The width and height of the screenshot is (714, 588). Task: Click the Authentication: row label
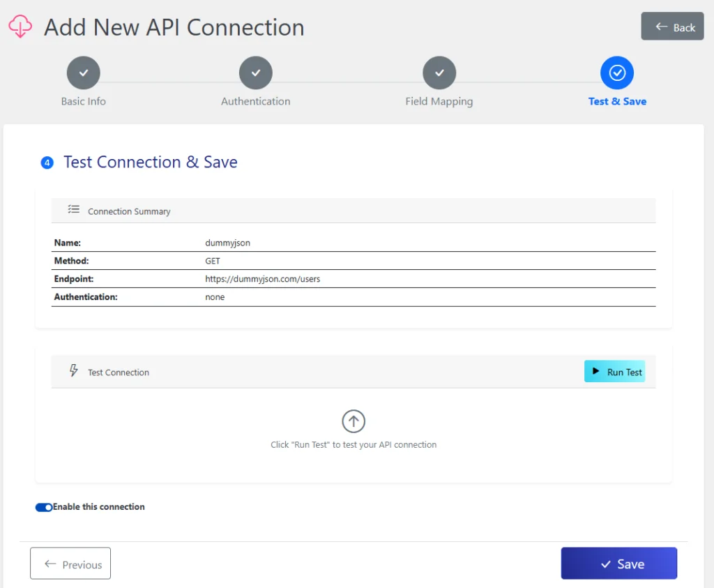tap(86, 297)
